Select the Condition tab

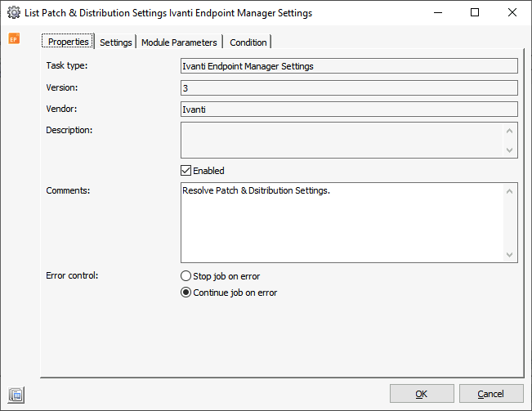[x=248, y=42]
